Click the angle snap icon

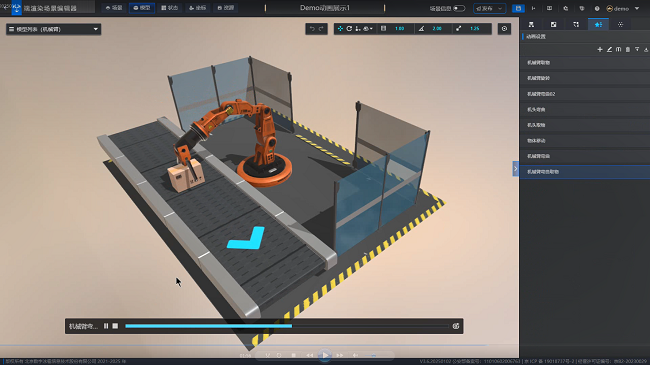[421, 29]
